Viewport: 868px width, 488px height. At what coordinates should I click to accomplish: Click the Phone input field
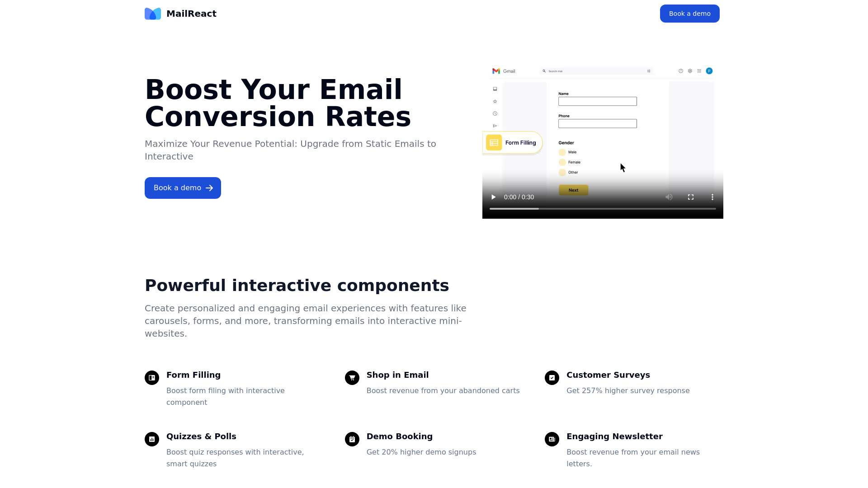click(x=597, y=123)
